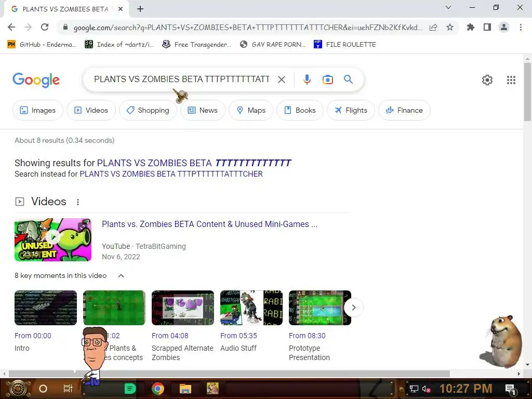Open the green notes taskbar app
Viewport: 532px width, 399px height.
tap(130, 389)
